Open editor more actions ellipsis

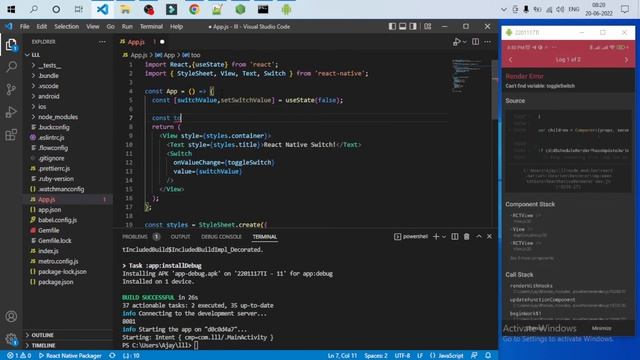coord(488,42)
